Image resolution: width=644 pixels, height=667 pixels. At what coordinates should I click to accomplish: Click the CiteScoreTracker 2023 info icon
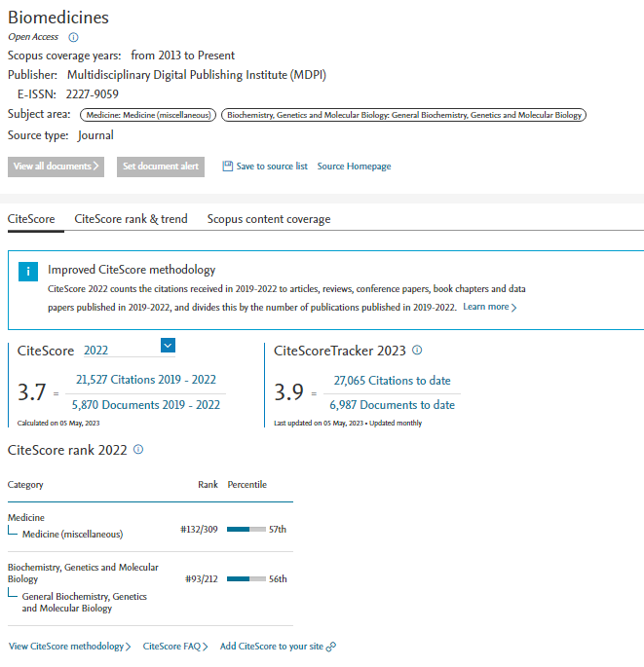[417, 351]
